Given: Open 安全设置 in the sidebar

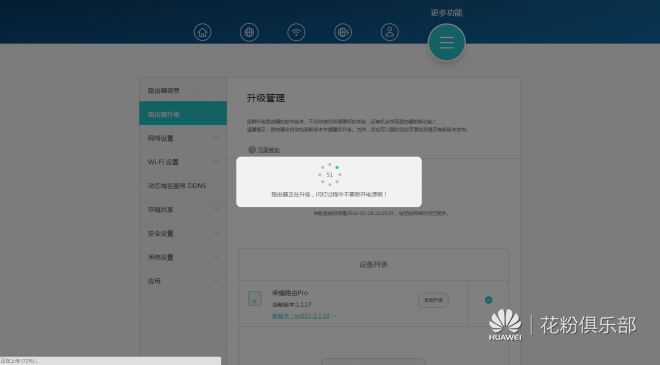Looking at the screenshot, I should point(183,233).
